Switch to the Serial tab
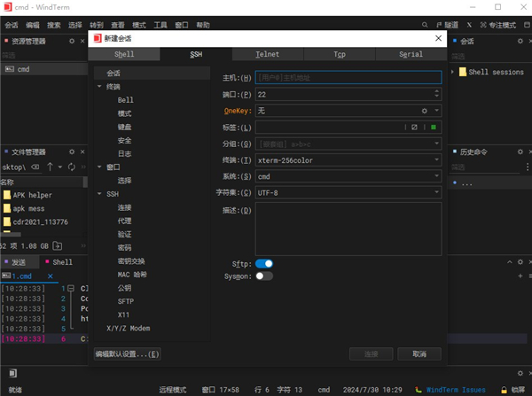 tap(411, 54)
